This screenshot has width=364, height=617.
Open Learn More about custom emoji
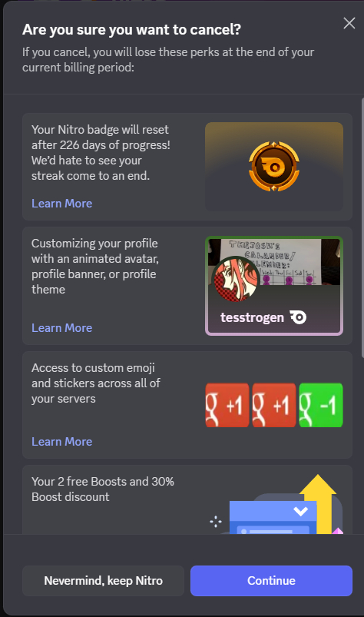pos(61,442)
